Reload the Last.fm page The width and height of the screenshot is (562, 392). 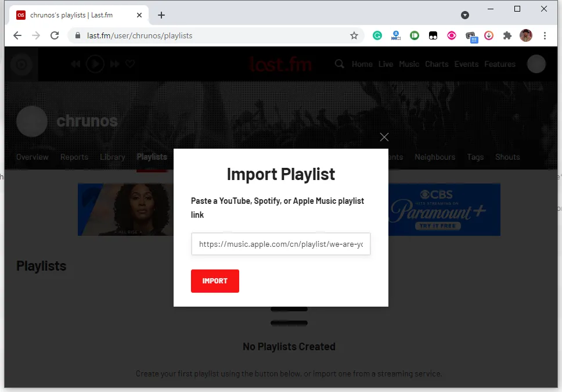tap(55, 35)
